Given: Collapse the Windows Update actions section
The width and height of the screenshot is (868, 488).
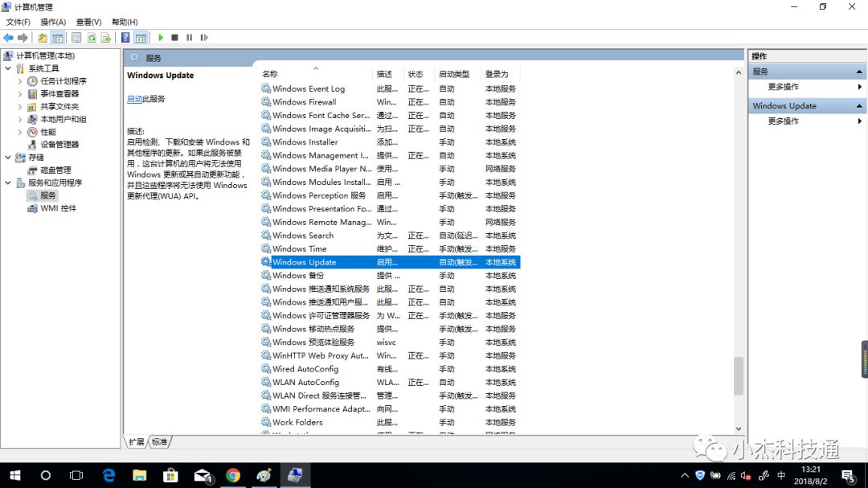Looking at the screenshot, I should pos(859,106).
